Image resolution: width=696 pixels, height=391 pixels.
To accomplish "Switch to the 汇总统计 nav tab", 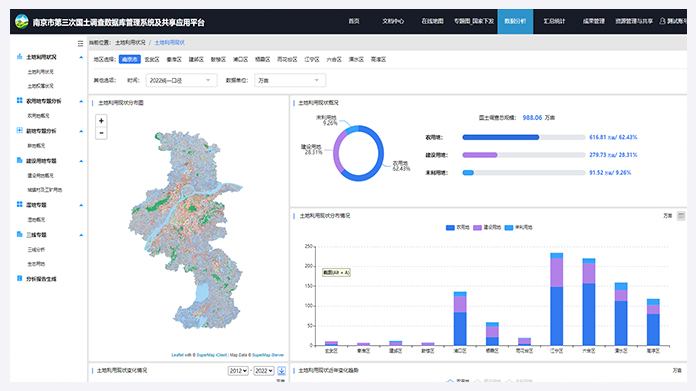I will click(x=554, y=21).
